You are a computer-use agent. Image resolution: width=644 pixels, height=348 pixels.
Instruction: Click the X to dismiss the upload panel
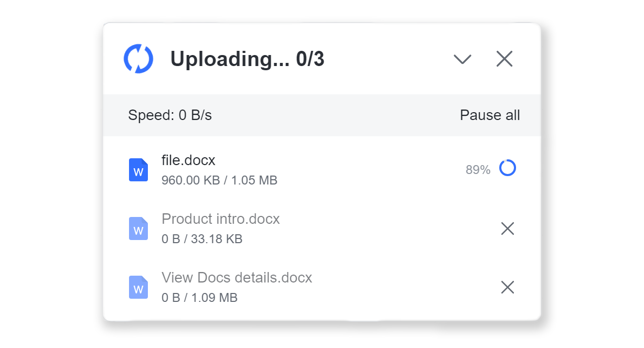click(x=504, y=59)
